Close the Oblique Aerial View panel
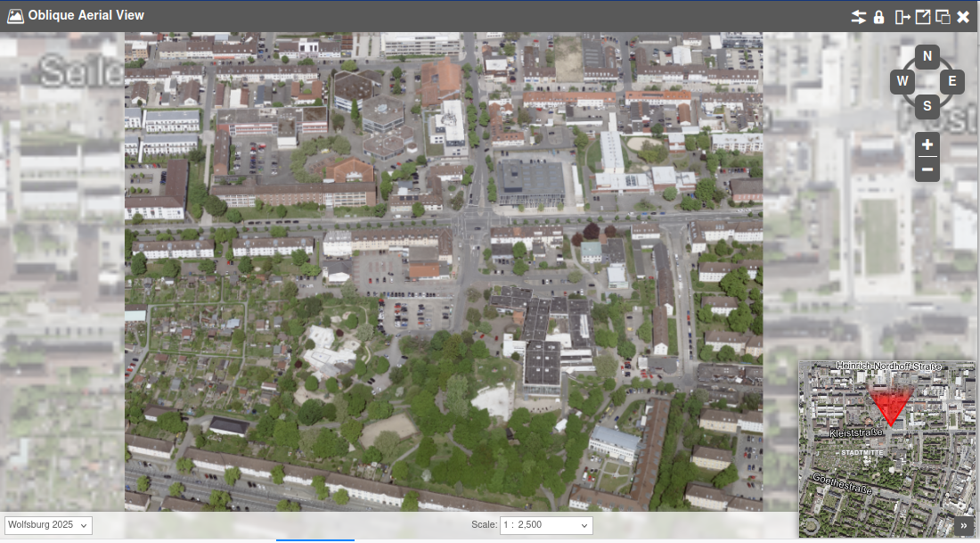 click(x=963, y=17)
